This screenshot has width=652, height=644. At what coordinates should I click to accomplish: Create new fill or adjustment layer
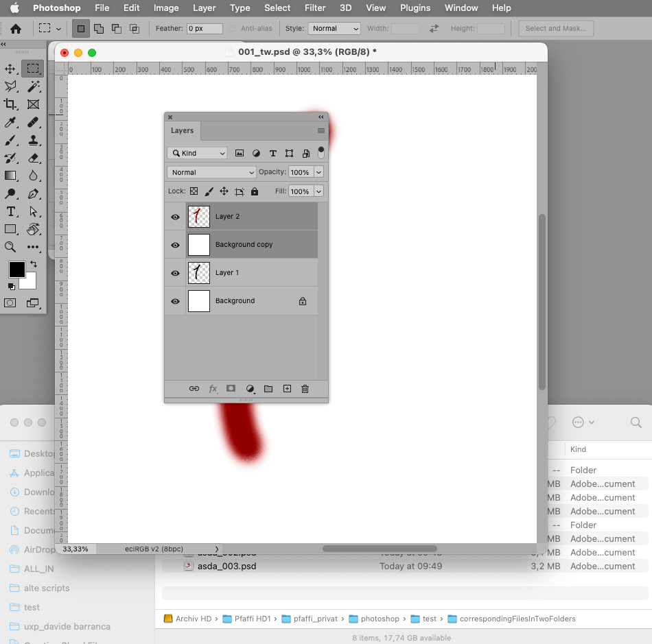250,388
